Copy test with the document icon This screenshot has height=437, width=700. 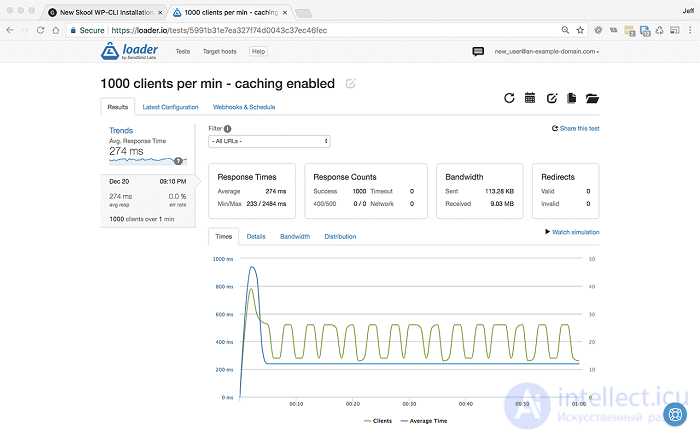coord(571,98)
